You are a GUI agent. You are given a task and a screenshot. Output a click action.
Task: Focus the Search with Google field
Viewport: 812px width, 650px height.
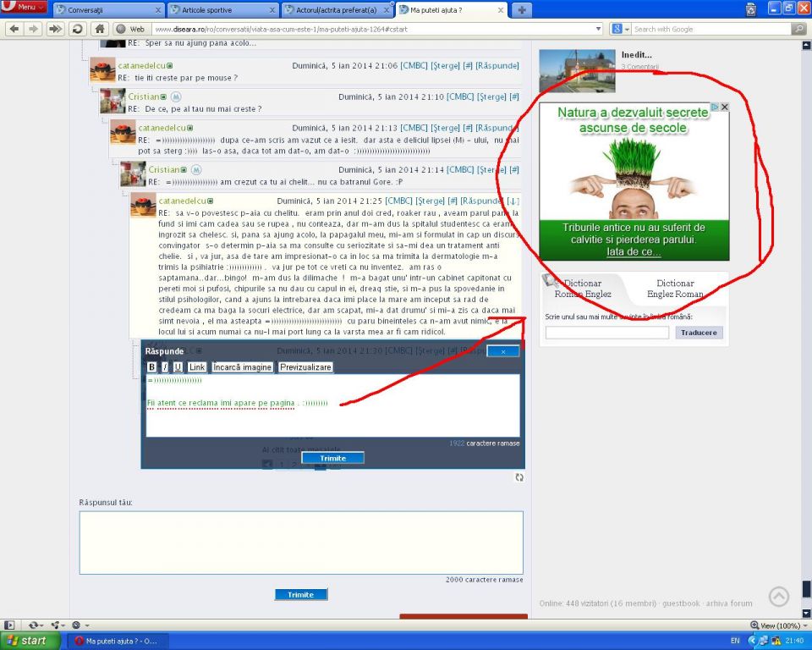point(712,29)
